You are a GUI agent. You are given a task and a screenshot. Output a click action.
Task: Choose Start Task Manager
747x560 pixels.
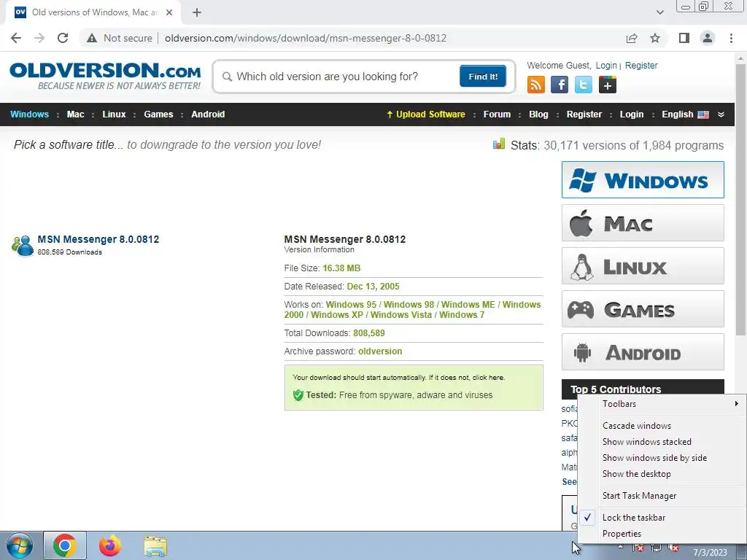(662, 496)
